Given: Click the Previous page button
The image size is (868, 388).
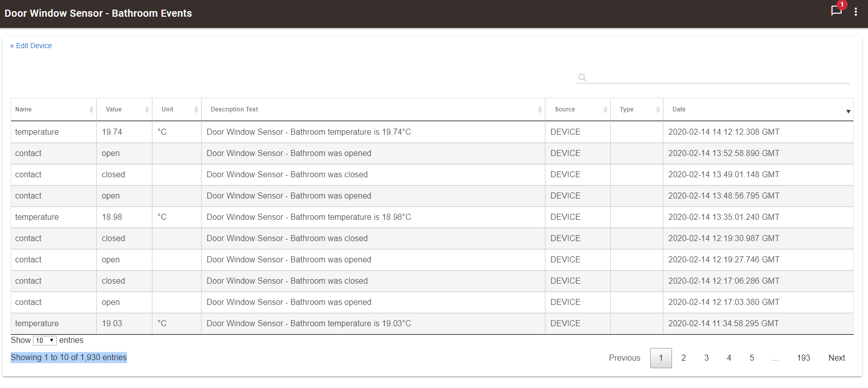Looking at the screenshot, I should point(624,358).
